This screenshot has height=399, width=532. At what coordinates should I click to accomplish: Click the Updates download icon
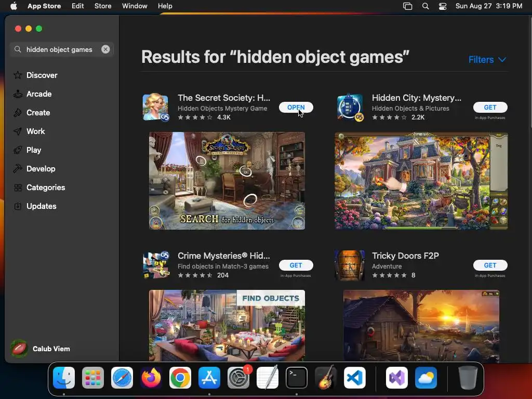[x=18, y=206]
